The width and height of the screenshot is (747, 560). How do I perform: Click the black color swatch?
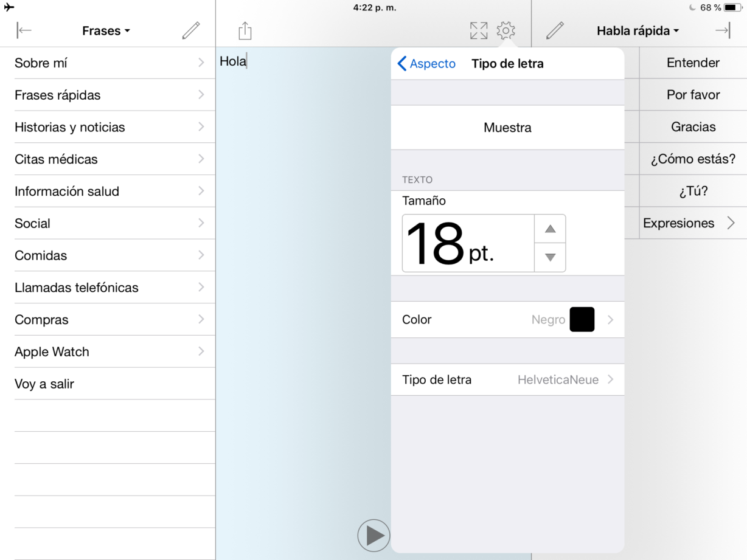click(582, 320)
